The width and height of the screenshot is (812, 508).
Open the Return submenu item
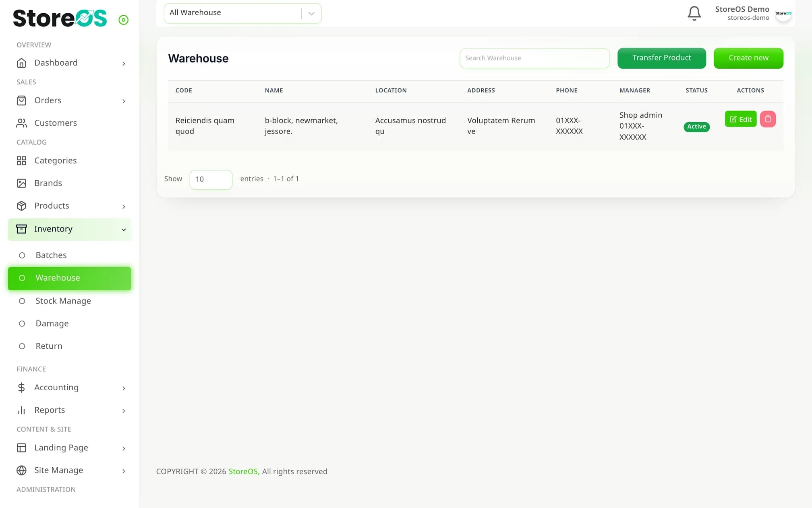click(x=69, y=346)
